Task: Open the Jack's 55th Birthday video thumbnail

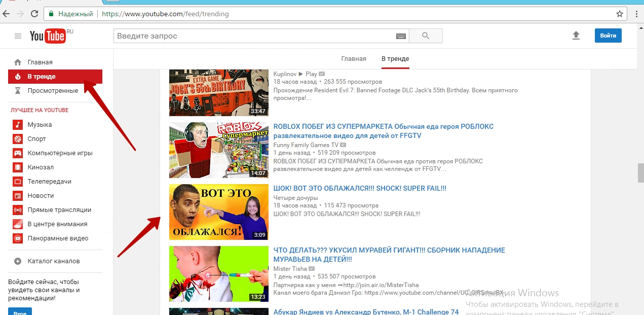Action: click(218, 92)
